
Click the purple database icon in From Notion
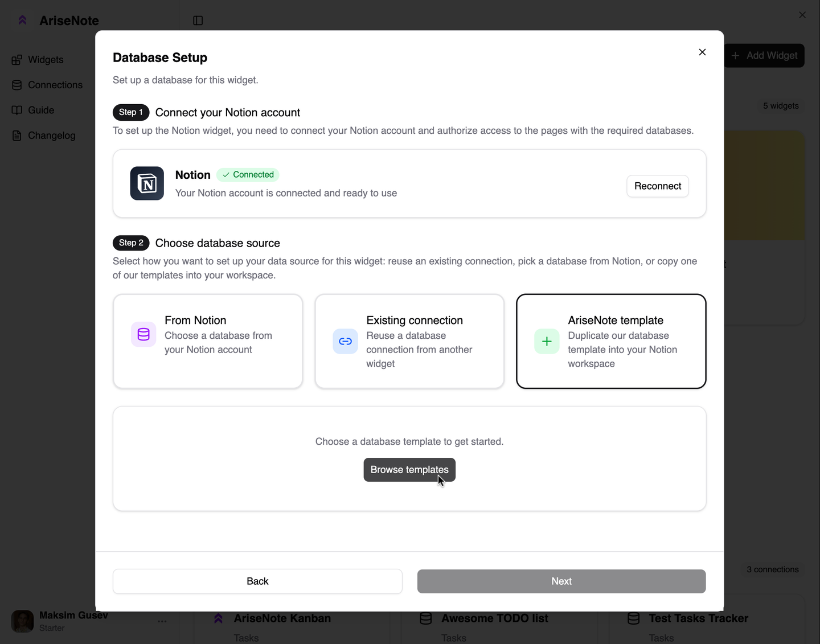coord(143,334)
